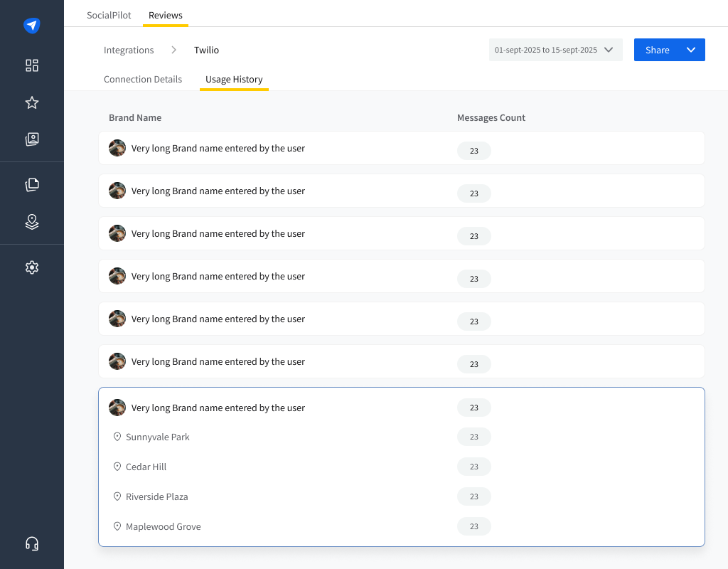Image resolution: width=728 pixels, height=569 pixels.
Task: Click the Share button
Action: pos(657,50)
